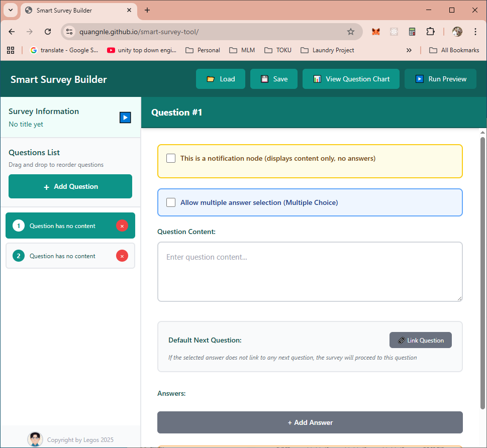
Task: Click the calculator extension icon
Action: [412, 32]
